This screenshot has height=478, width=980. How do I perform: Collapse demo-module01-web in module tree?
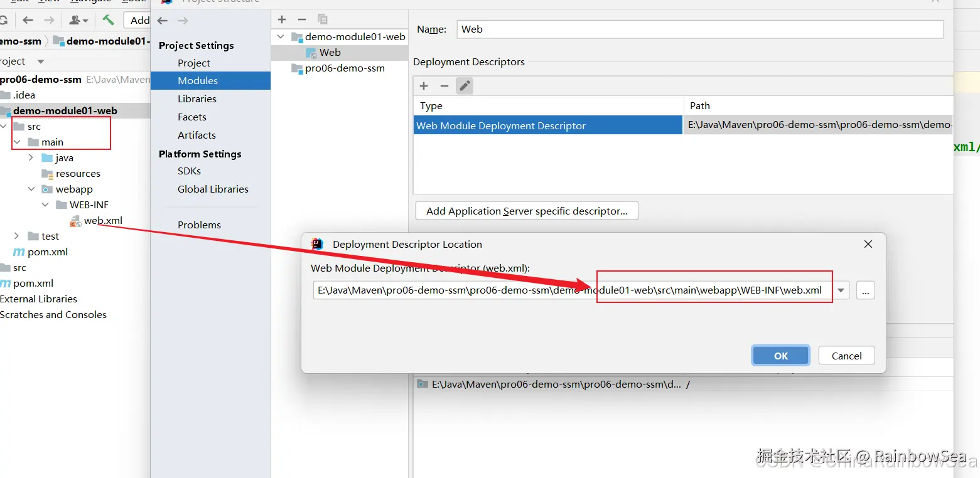pos(281,37)
